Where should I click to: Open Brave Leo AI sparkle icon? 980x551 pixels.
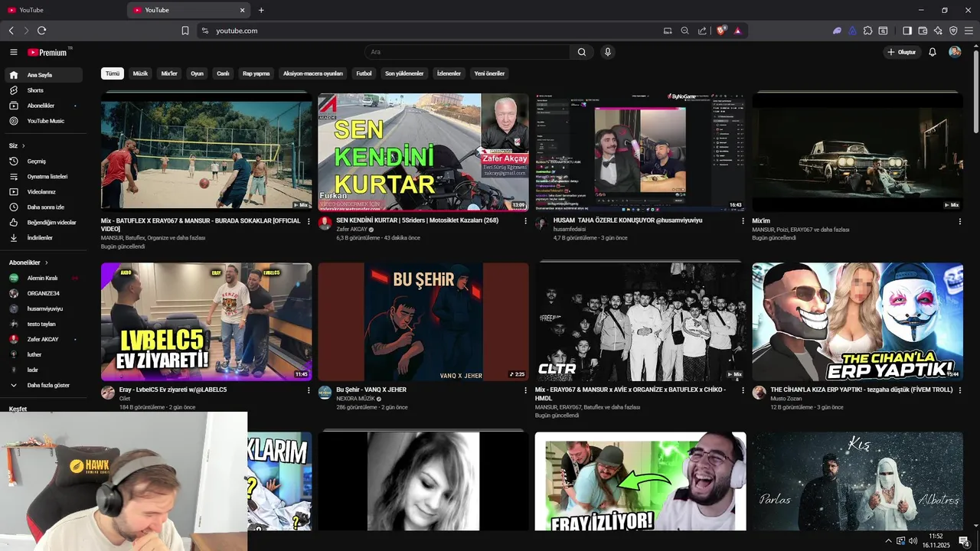[x=938, y=31]
